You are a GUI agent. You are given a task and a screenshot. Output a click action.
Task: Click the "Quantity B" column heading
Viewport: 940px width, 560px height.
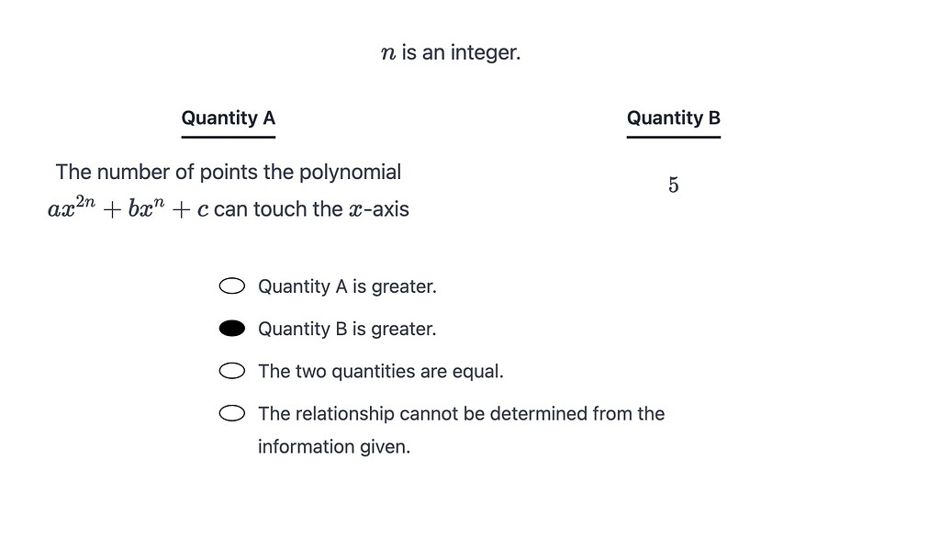pos(673,118)
